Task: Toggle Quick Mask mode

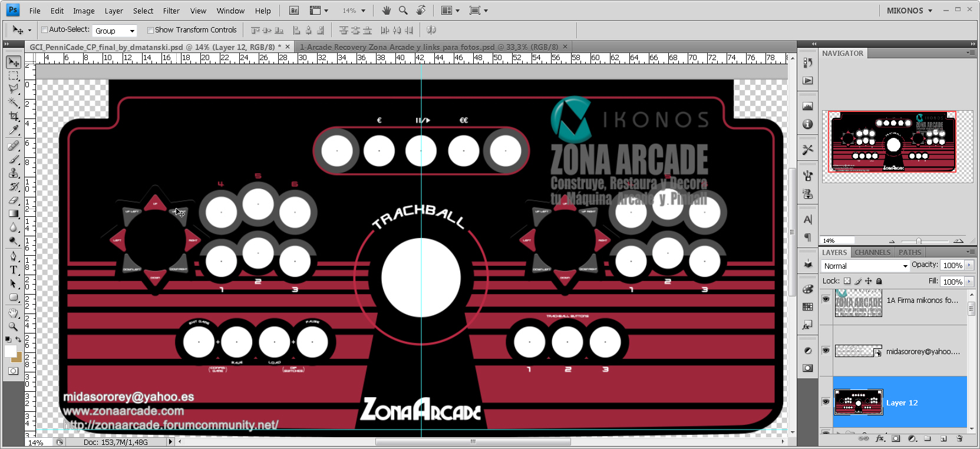Action: pyautogui.click(x=14, y=371)
